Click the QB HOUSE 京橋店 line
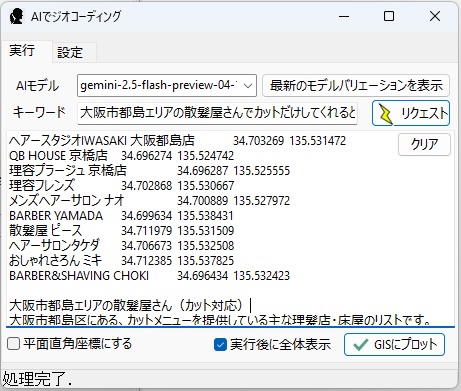The width and height of the screenshot is (461, 391). 122,156
